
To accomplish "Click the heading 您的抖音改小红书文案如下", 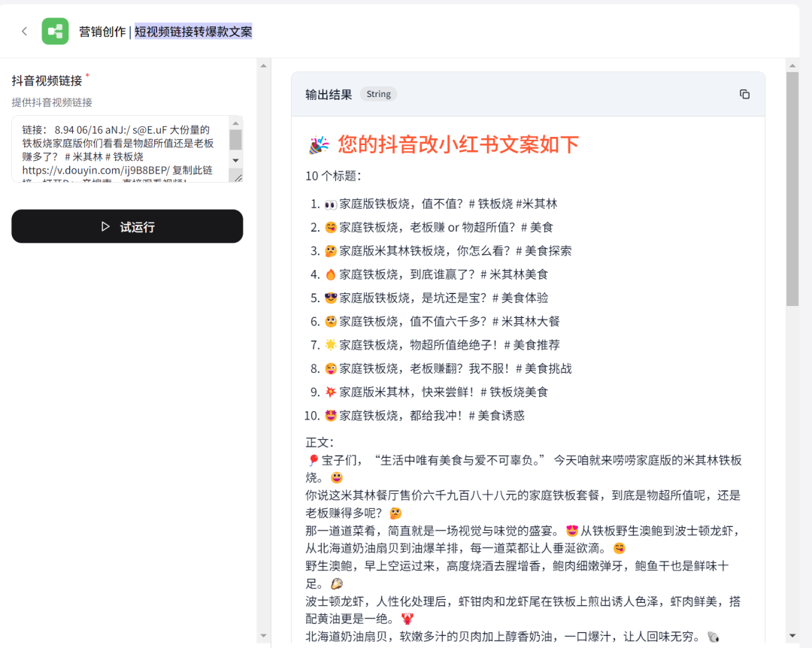I will 458,144.
